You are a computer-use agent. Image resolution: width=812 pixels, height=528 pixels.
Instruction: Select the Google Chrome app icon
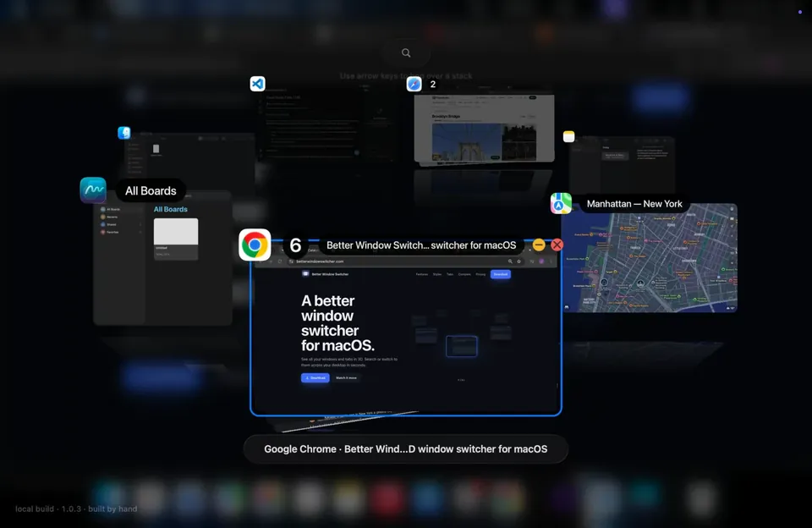(255, 245)
